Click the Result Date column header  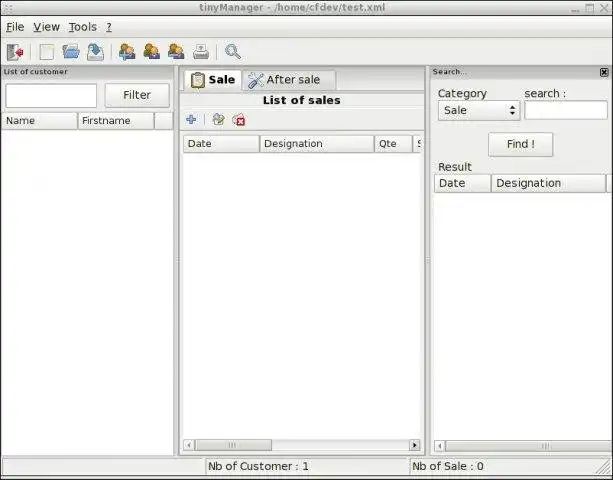[x=462, y=183]
